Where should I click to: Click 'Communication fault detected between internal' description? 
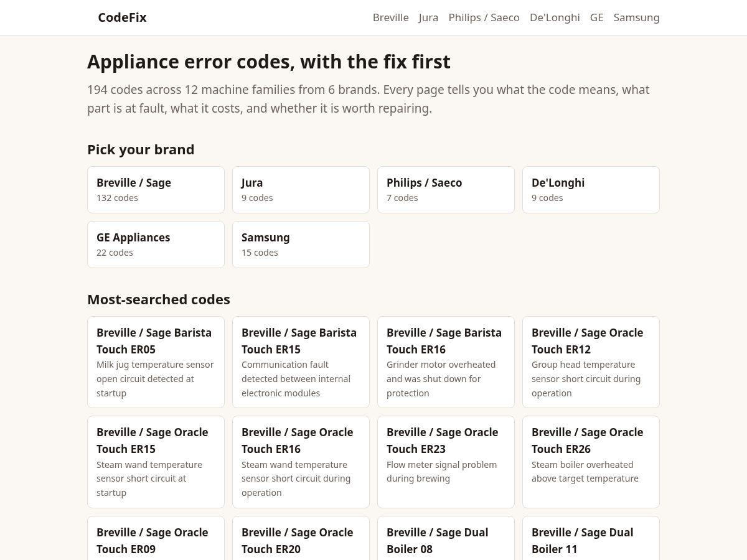click(x=296, y=379)
